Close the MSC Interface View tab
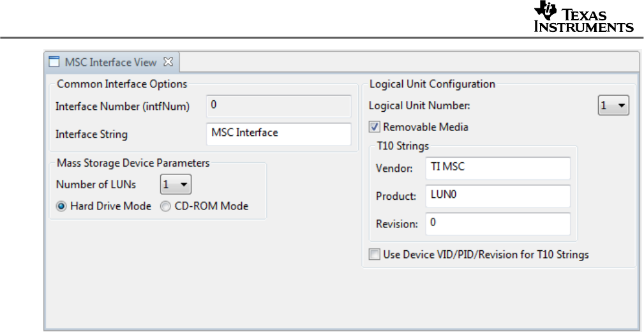The height and width of the screenshot is (332, 644). (x=168, y=62)
